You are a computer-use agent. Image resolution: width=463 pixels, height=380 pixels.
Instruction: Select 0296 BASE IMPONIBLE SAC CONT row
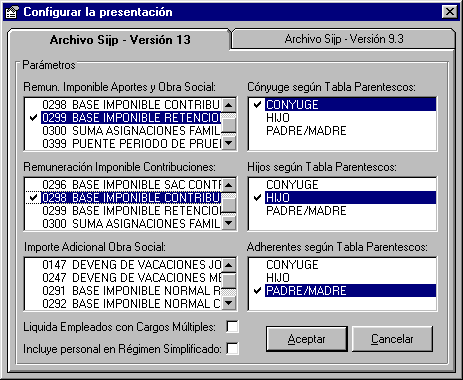(x=123, y=185)
